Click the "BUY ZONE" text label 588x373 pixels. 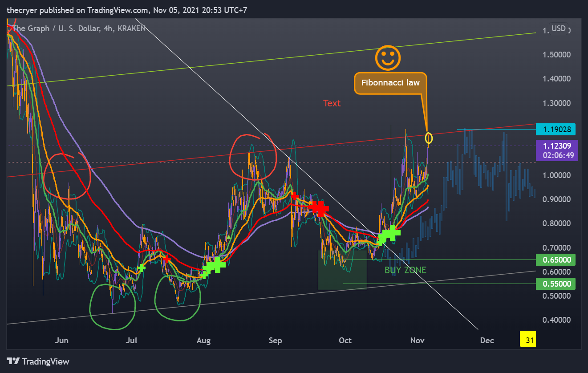406,270
